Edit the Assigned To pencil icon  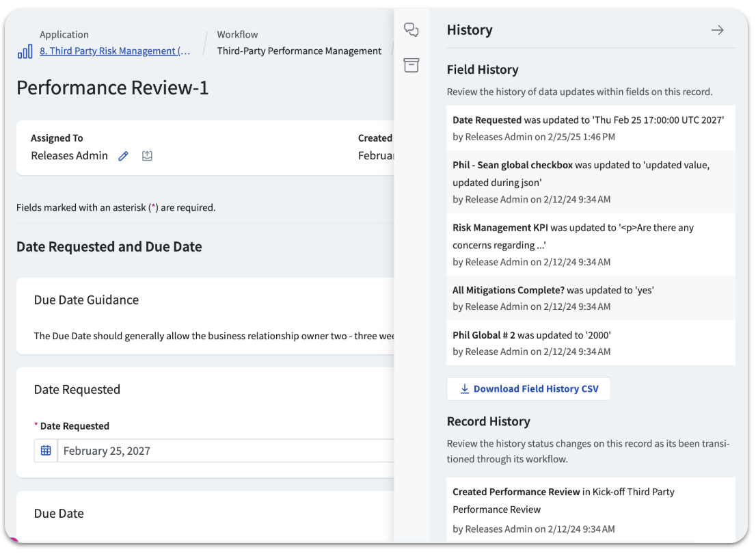124,156
